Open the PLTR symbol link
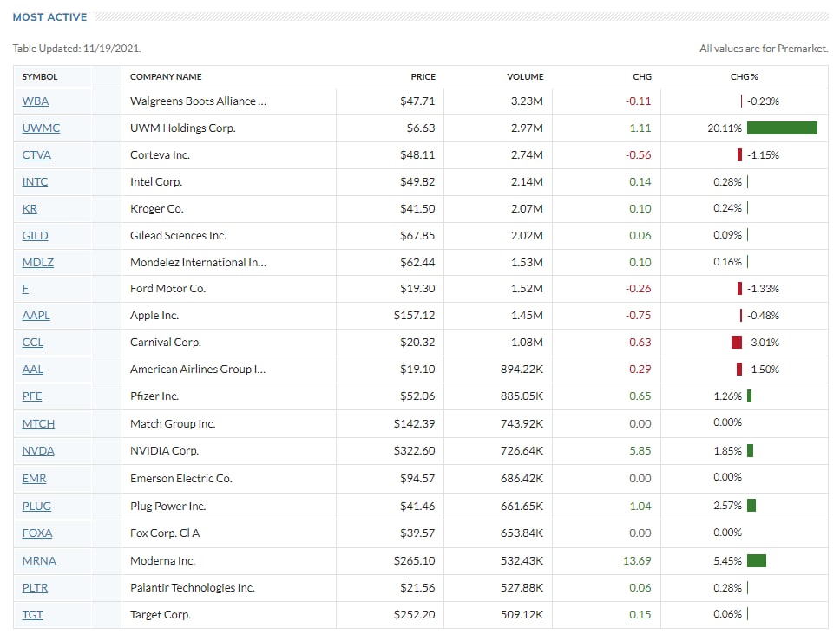This screenshot has width=840, height=641. 35,587
